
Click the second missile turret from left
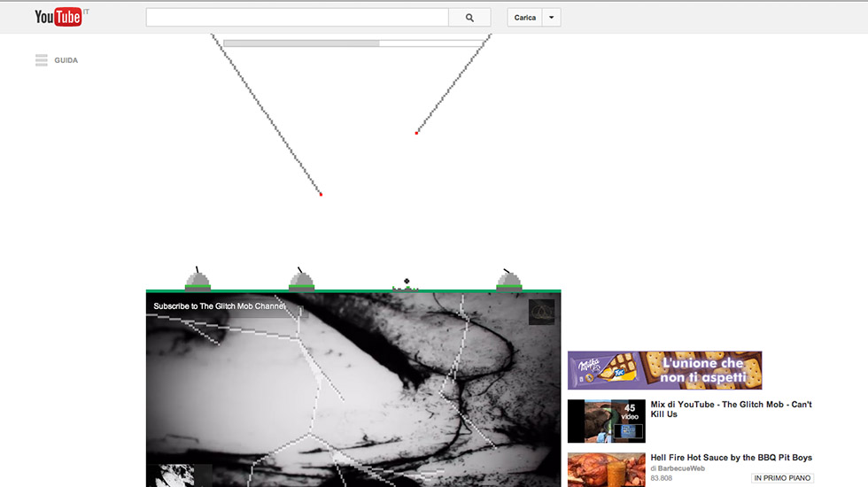point(302,280)
